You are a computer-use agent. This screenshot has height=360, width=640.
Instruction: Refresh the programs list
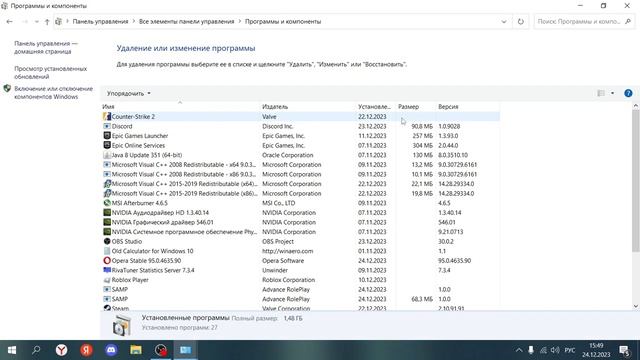coord(520,22)
